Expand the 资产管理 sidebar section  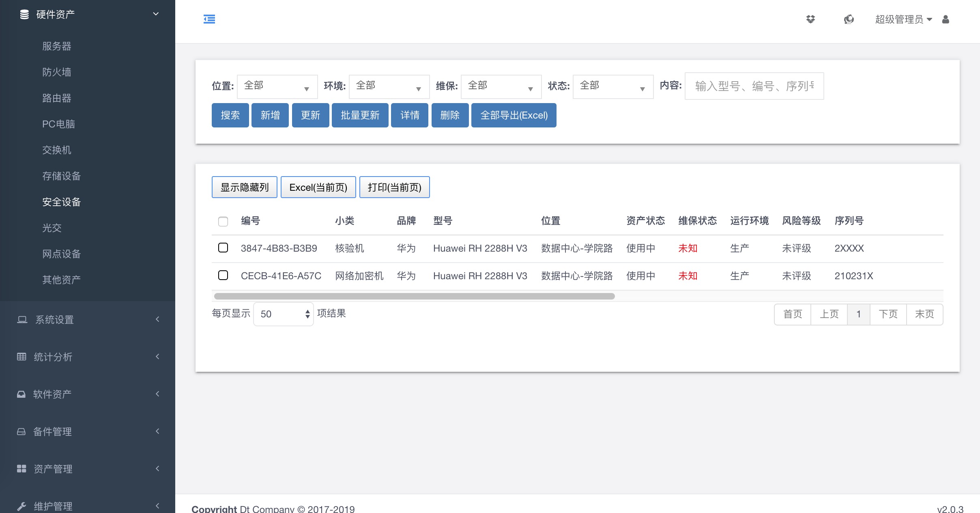coord(53,469)
